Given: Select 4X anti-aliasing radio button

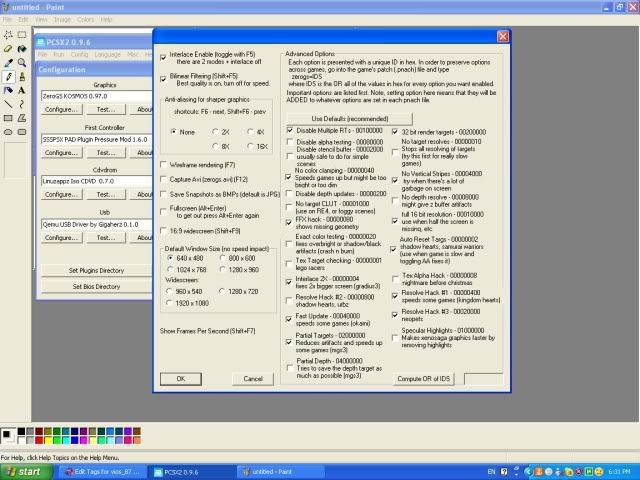Looking at the screenshot, I should (x=250, y=132).
